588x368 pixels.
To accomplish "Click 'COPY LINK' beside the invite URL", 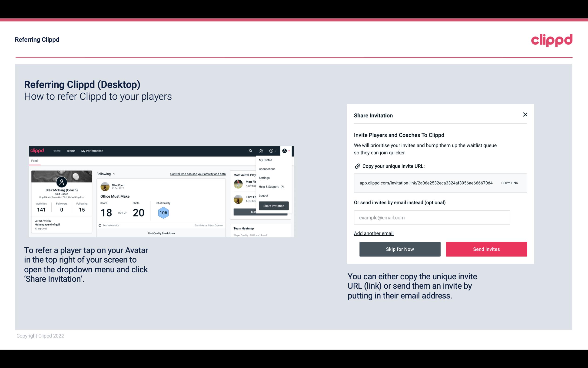I will pos(509,183).
